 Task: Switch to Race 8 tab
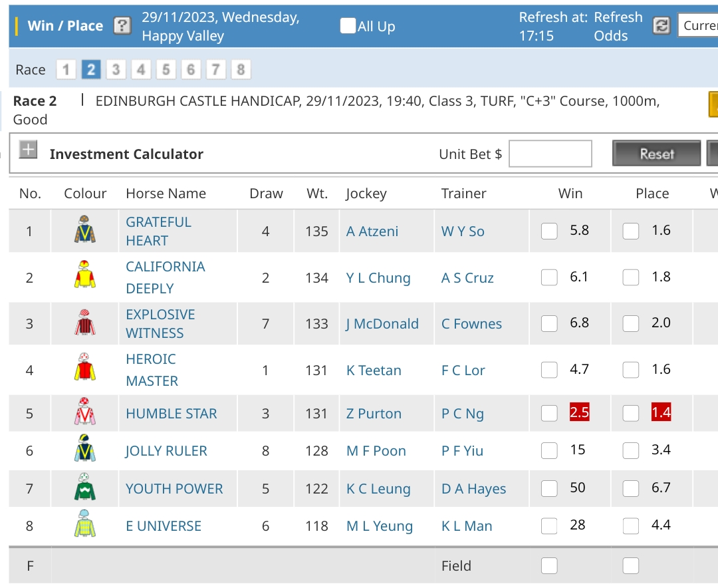point(241,69)
